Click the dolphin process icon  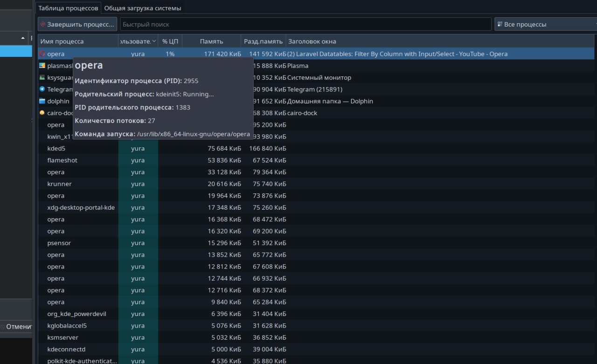pyautogui.click(x=42, y=101)
